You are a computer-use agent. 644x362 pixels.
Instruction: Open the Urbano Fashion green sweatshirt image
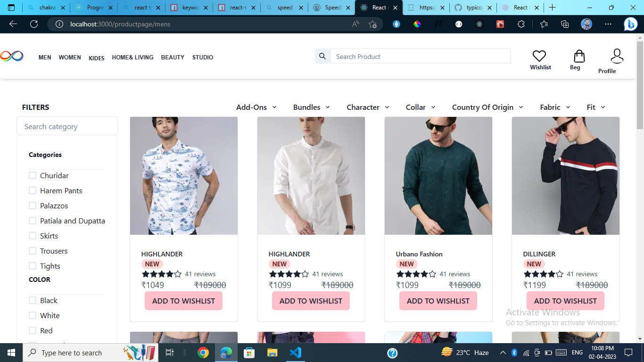[x=438, y=176]
